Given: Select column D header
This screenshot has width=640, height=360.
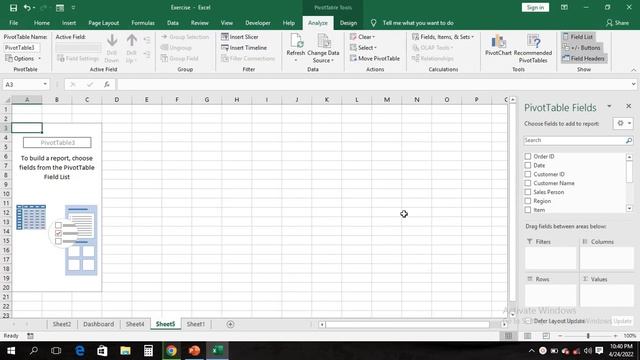Looking at the screenshot, I should (x=117, y=100).
